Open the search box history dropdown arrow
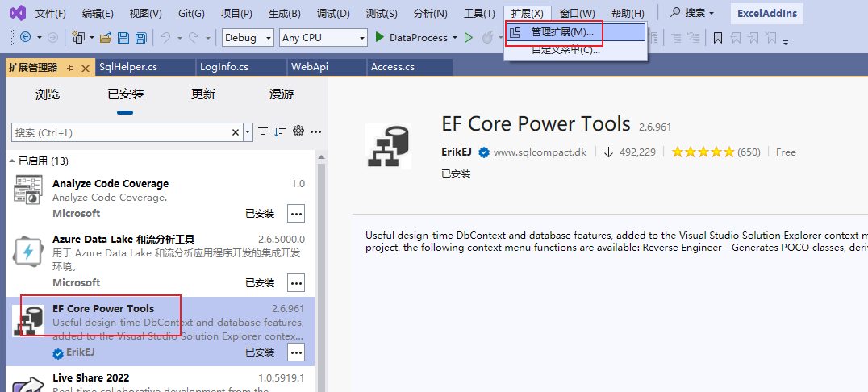 click(248, 132)
